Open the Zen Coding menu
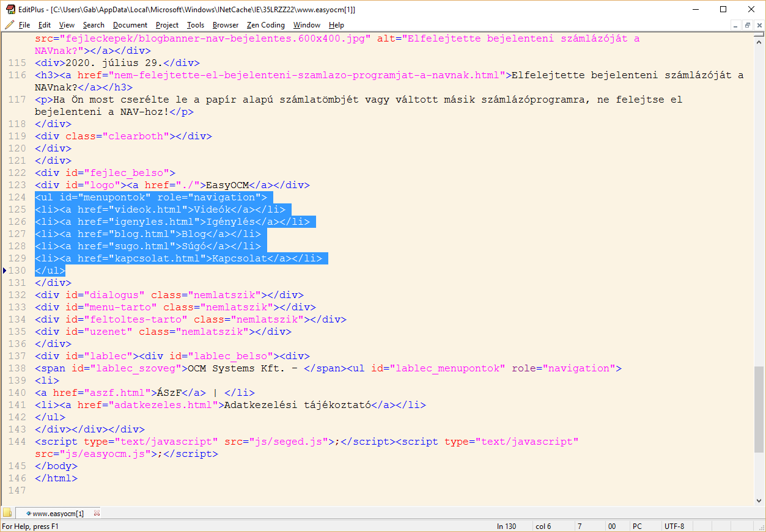Viewport: 766px width, 532px height. click(265, 25)
